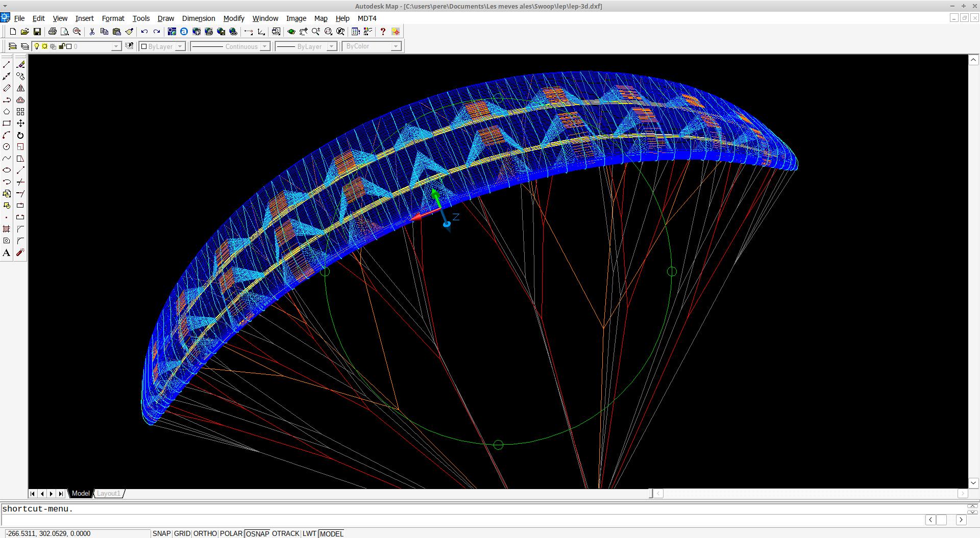Select the Multiline Text tool

[7, 253]
